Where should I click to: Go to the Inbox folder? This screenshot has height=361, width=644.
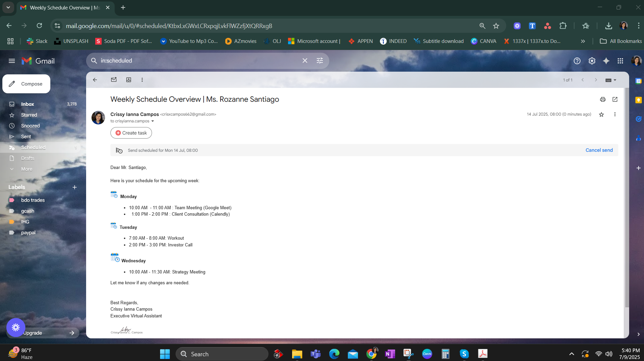(x=27, y=104)
